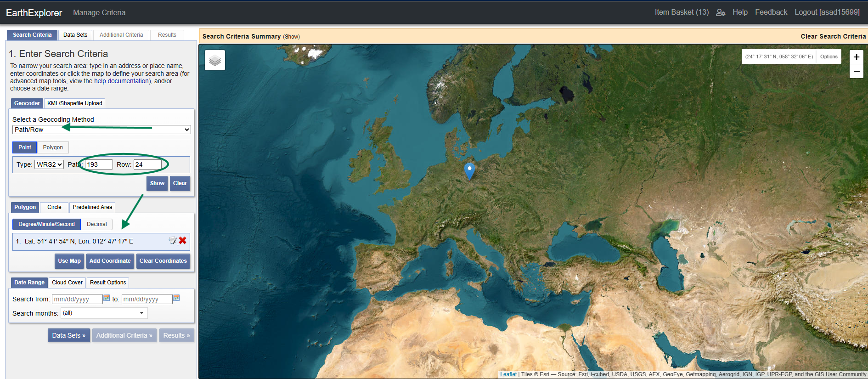This screenshot has height=379, width=868.
Task: Open the Search months dropdown
Action: [x=104, y=313]
